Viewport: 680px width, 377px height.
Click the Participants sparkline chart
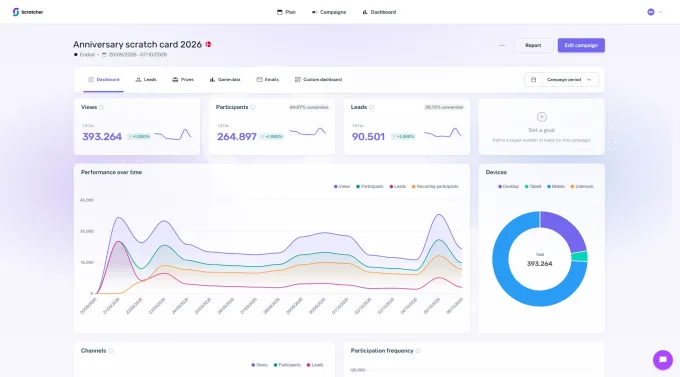click(308, 132)
